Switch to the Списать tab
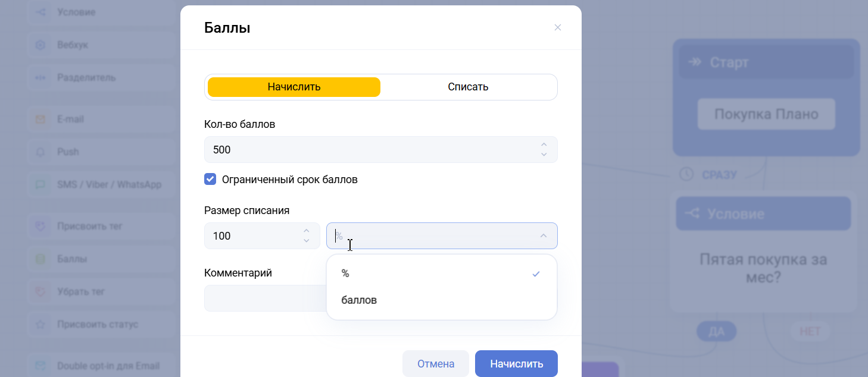Viewport: 868px width, 377px height. pos(468,87)
